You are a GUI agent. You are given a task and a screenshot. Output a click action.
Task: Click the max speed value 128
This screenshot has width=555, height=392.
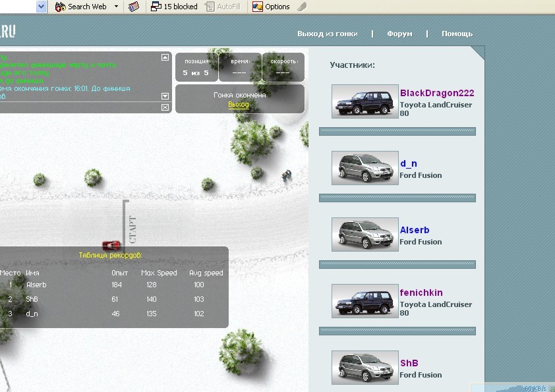[x=152, y=285]
